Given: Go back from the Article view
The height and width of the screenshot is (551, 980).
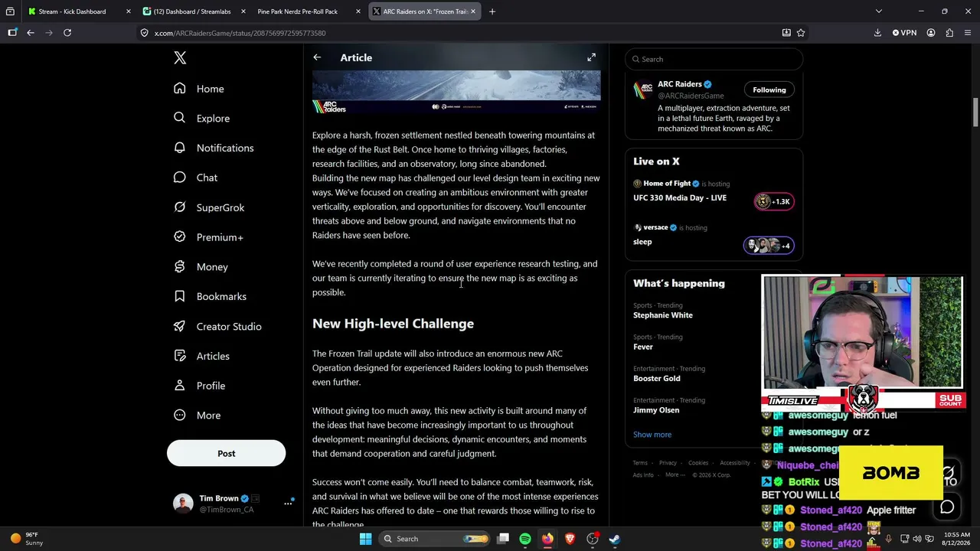Looking at the screenshot, I should pos(317,57).
